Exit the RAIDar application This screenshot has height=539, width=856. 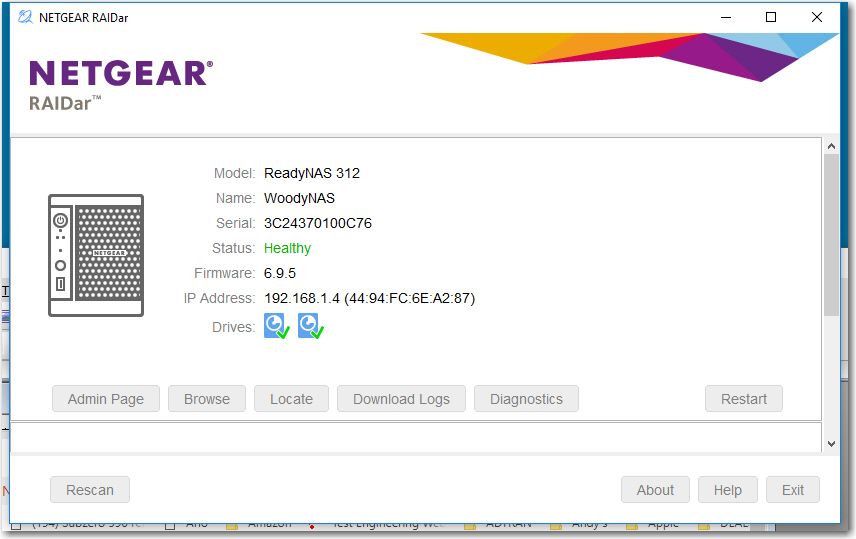(x=793, y=490)
